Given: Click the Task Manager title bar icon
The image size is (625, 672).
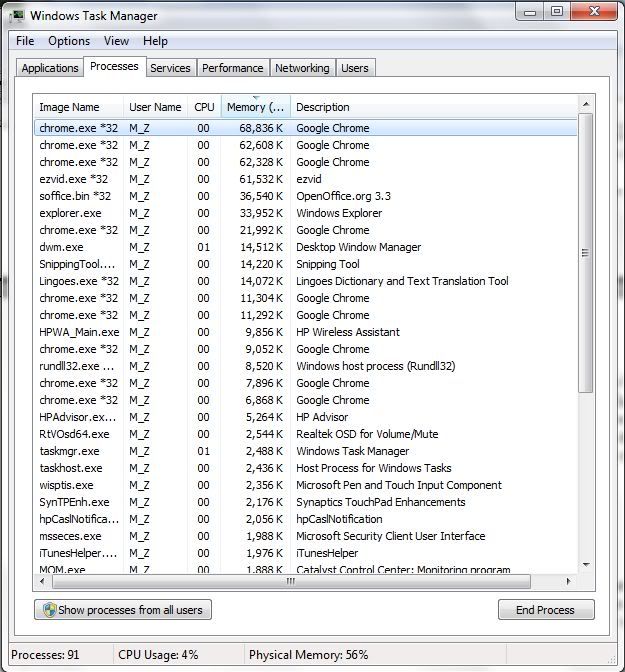Looking at the screenshot, I should click(x=17, y=16).
